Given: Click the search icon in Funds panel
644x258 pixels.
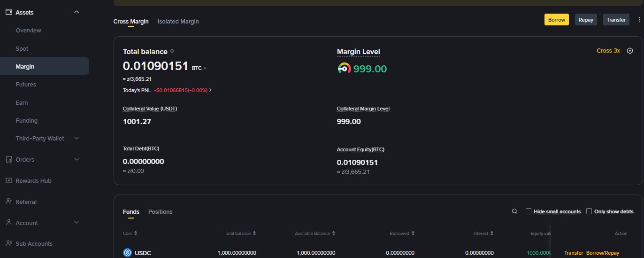Looking at the screenshot, I should [514, 211].
